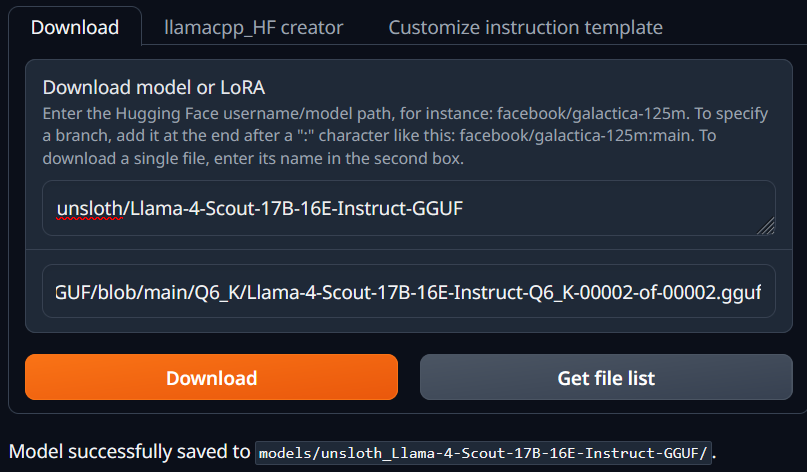Click the Download model or LoRA heading
807x472 pixels.
click(153, 88)
